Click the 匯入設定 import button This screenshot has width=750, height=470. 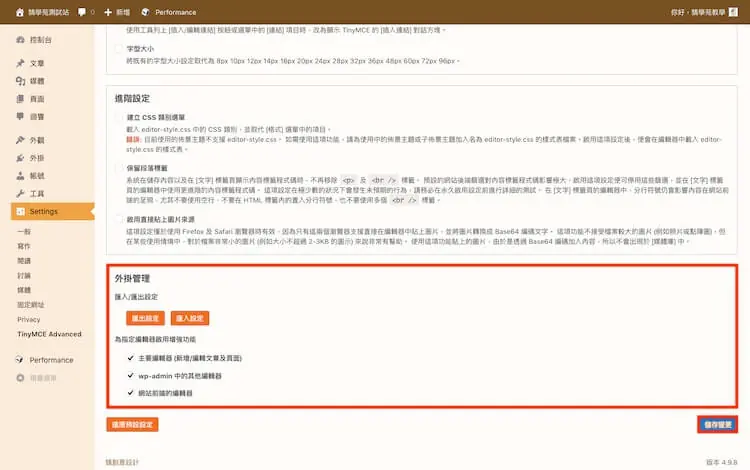(190, 318)
